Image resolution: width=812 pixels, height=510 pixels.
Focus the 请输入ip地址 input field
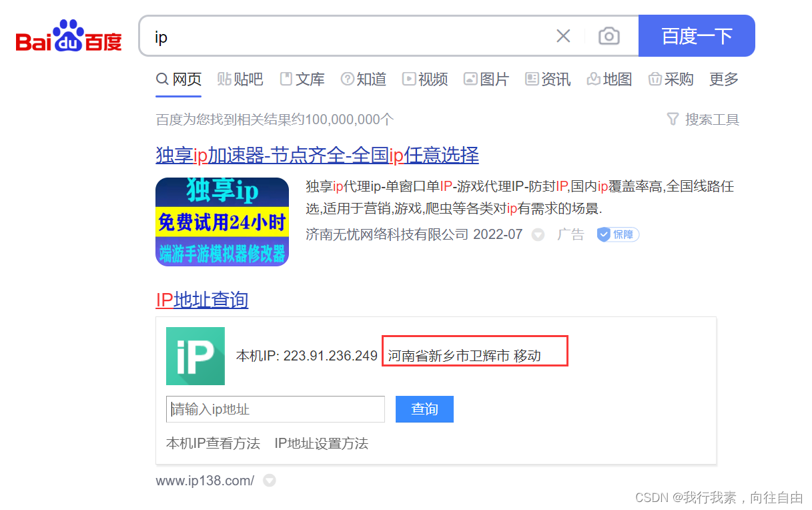pyautogui.click(x=276, y=409)
